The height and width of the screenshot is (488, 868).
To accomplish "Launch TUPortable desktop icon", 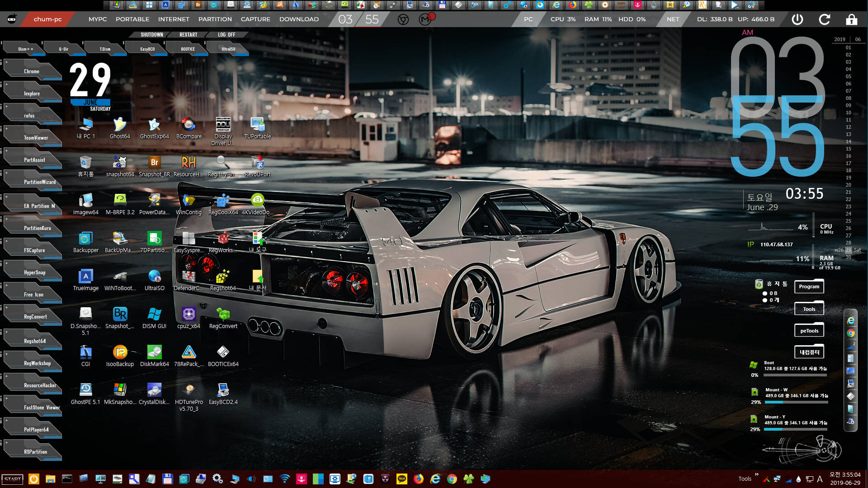I will click(257, 128).
